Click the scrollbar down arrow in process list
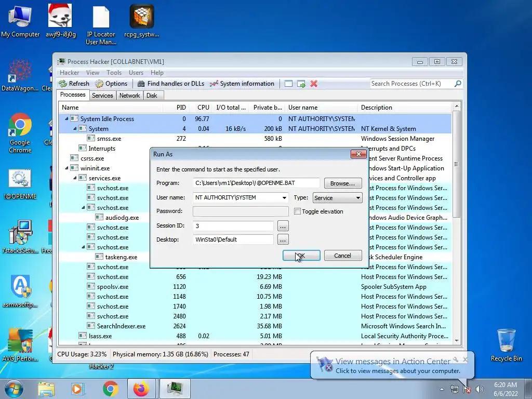 [456, 341]
